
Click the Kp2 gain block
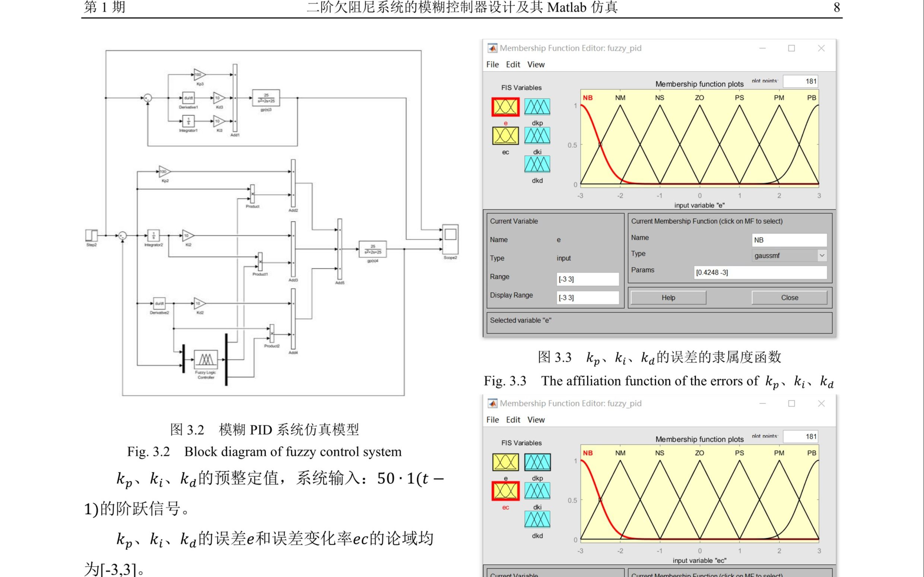tap(165, 172)
